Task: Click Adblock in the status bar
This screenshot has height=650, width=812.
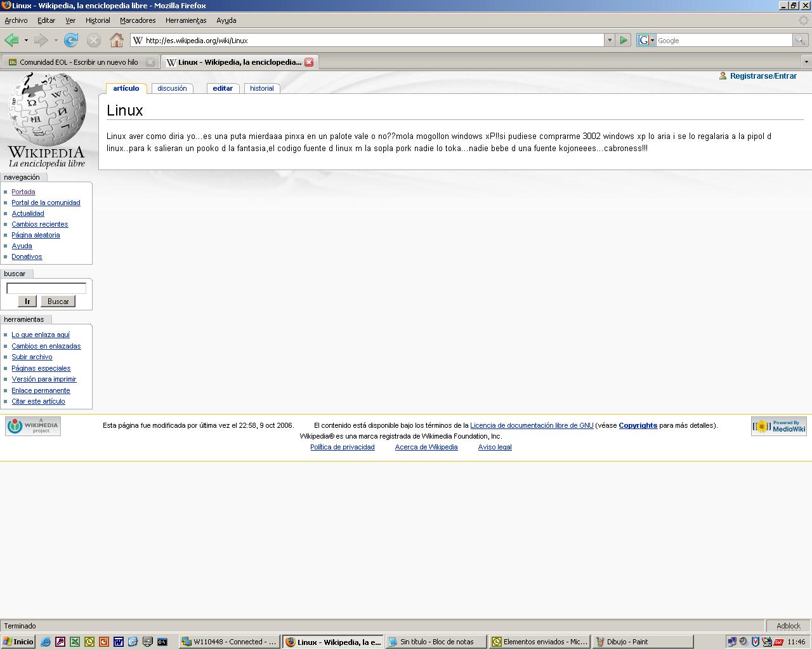Action: [x=789, y=626]
